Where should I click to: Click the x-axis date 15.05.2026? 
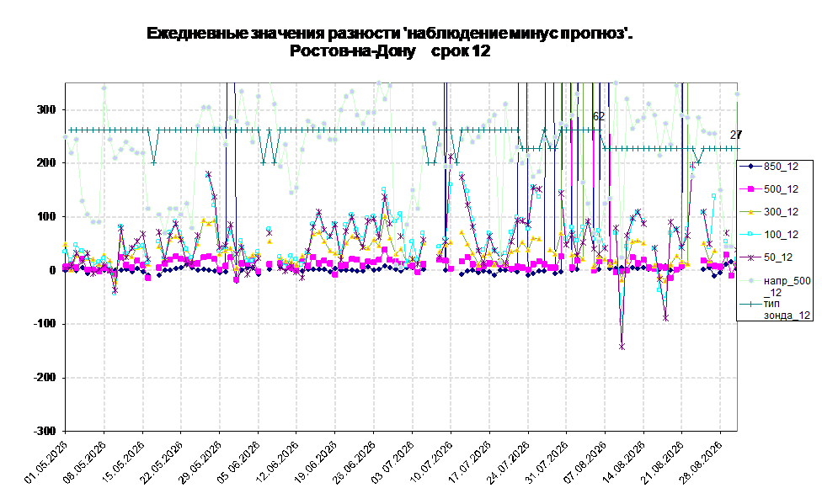click(x=123, y=462)
